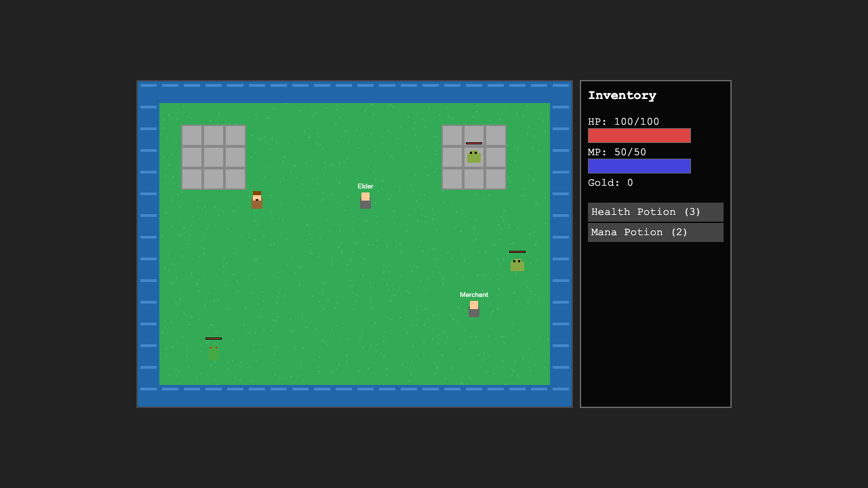
Task: Click the 'HP: 100/100' label
Action: [624, 122]
